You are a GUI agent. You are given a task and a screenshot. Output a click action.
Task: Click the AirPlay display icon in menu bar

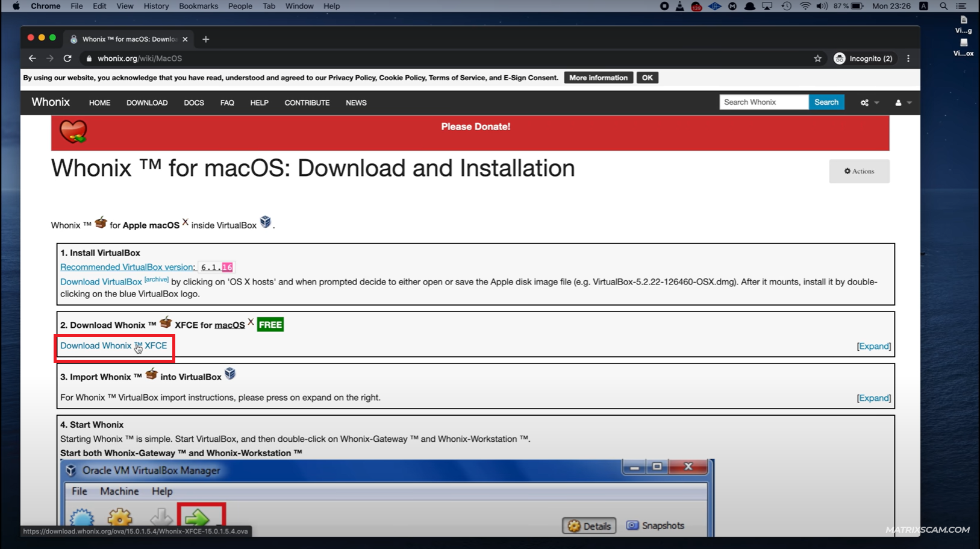point(767,6)
